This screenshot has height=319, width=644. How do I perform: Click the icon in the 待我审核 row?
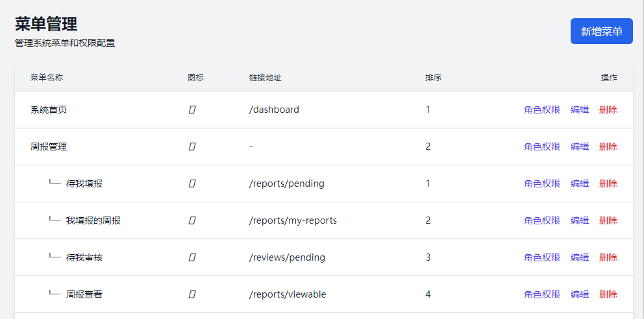tap(192, 257)
